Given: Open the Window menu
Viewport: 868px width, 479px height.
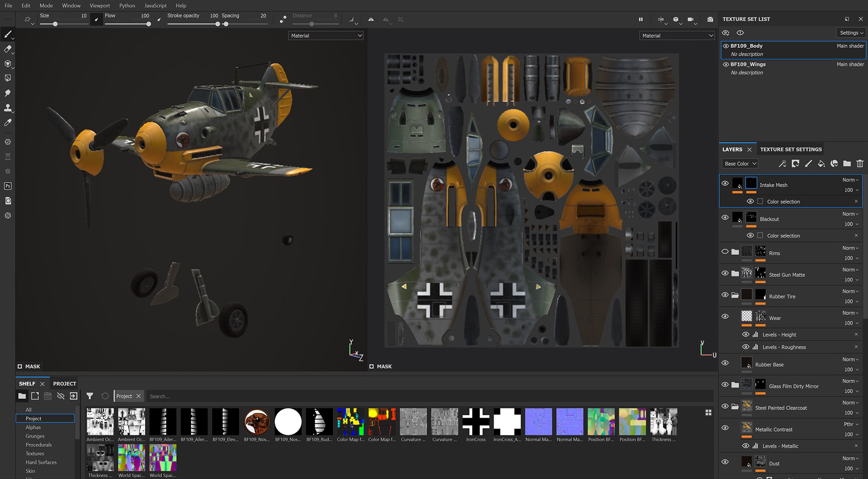Looking at the screenshot, I should tap(71, 5).
